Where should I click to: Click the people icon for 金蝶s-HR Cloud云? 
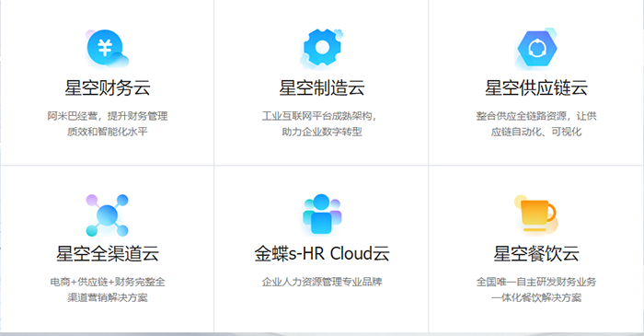pos(322,214)
